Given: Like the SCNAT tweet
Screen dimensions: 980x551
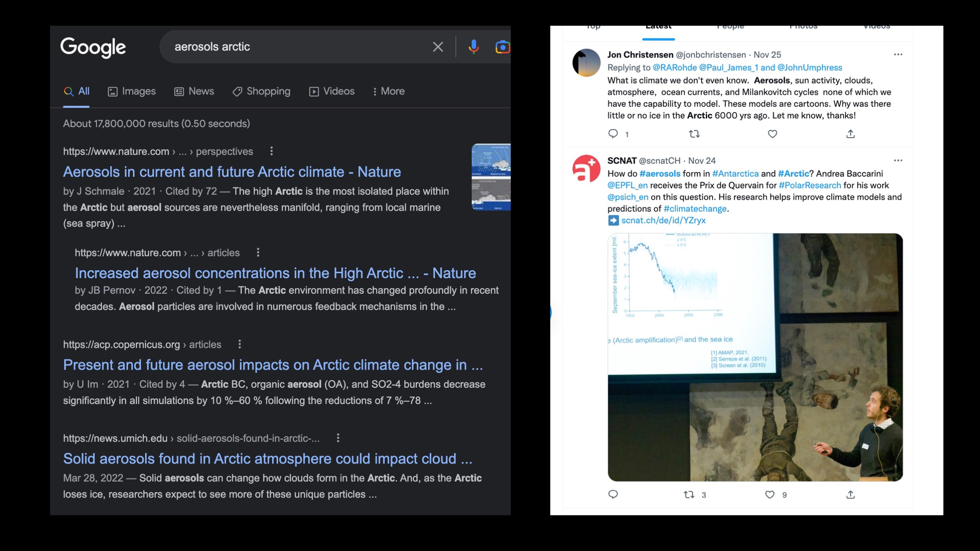Looking at the screenshot, I should coord(769,494).
